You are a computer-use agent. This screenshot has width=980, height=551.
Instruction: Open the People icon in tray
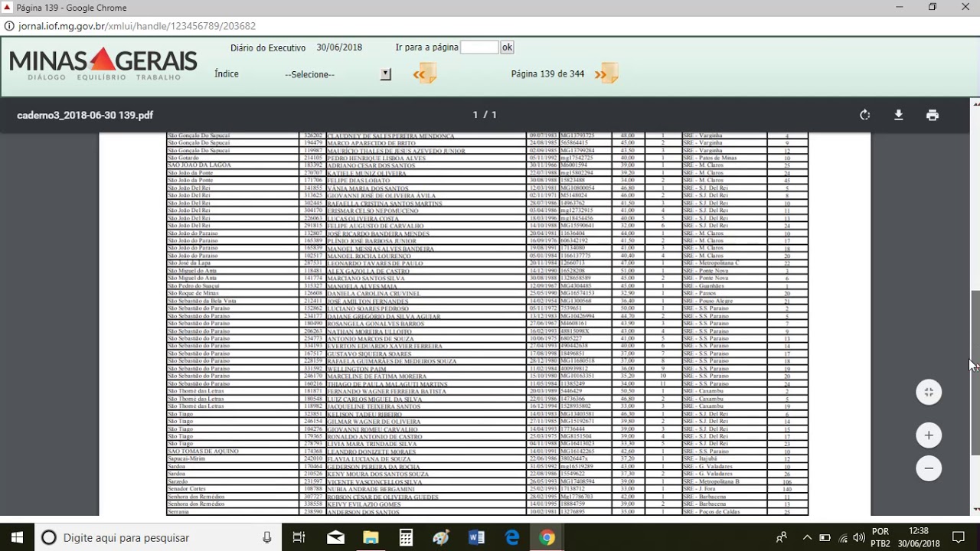[782, 538]
